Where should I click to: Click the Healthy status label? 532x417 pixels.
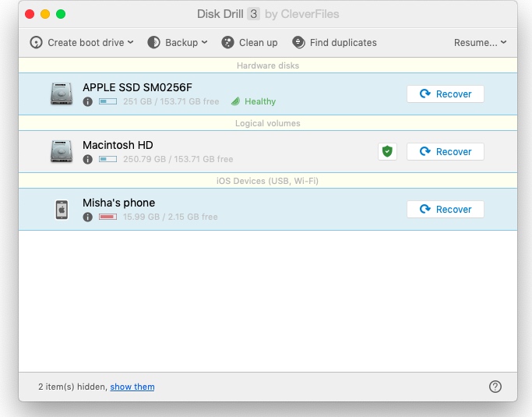[260, 101]
